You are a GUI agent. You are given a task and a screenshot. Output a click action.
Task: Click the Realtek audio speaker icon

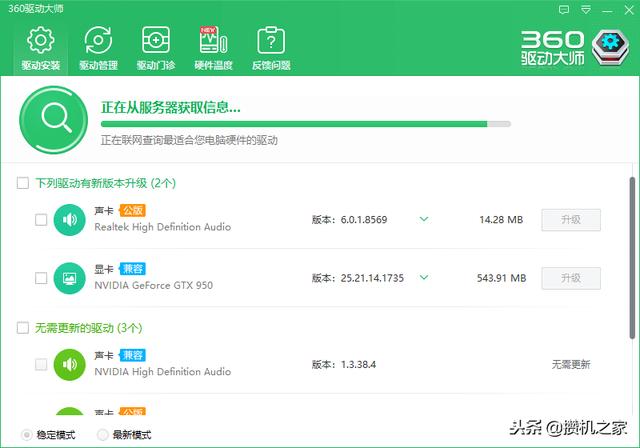[x=69, y=220]
